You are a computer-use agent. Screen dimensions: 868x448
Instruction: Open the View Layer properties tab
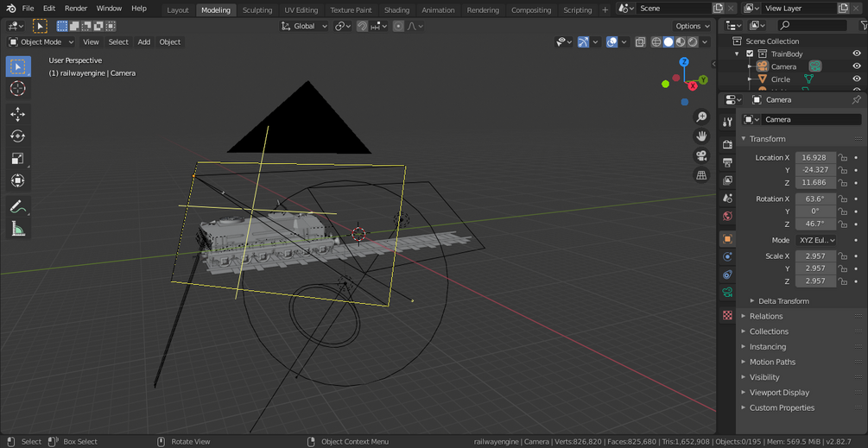tap(727, 180)
